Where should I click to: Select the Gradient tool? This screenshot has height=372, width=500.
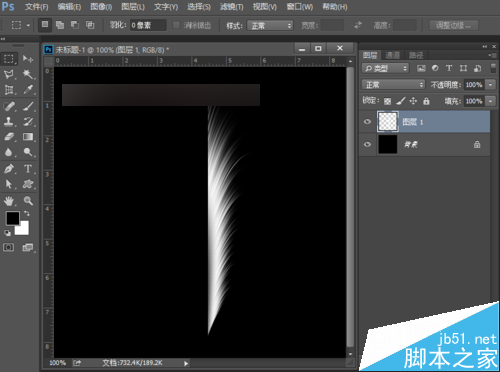pyautogui.click(x=28, y=137)
